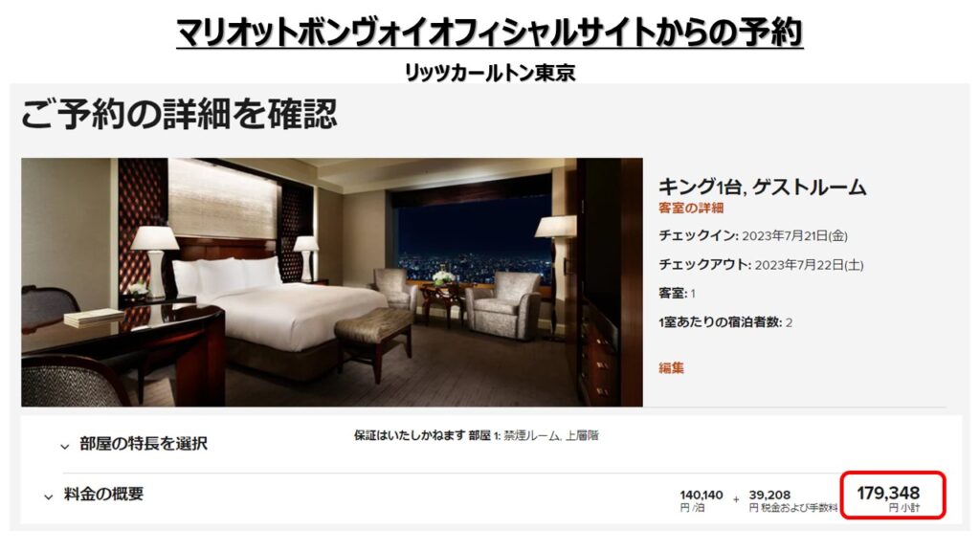Viewport: 980px width, 551px height.
Task: Click the hotel room photo
Action: 332,282
